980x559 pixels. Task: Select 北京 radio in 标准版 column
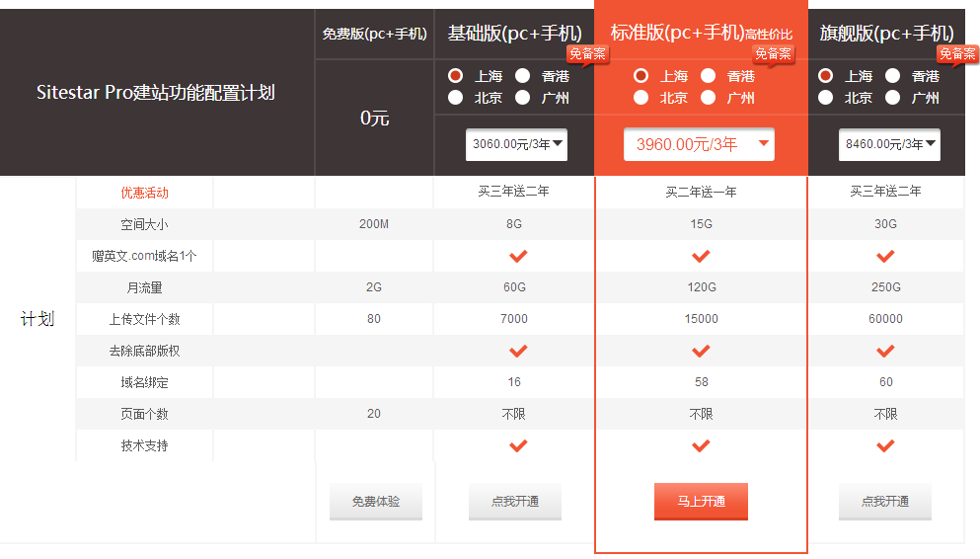[x=641, y=98]
